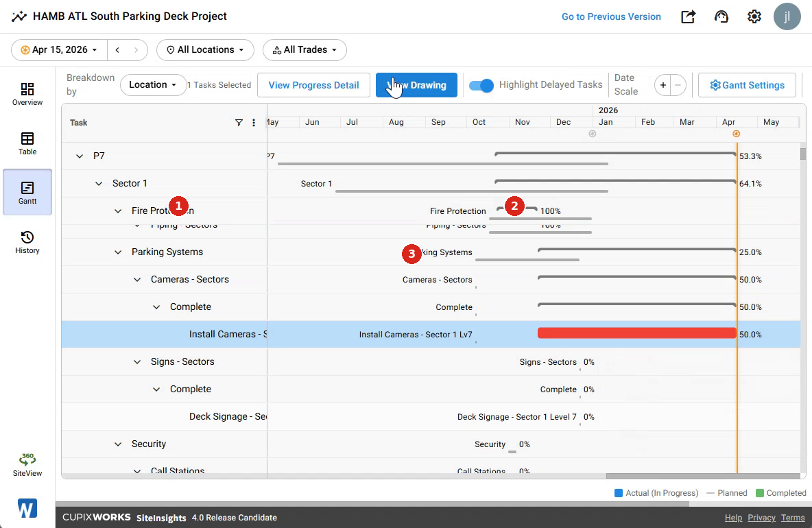The height and width of the screenshot is (528, 812).
Task: Click the Parking Systems progress bar
Action: [x=636, y=250]
